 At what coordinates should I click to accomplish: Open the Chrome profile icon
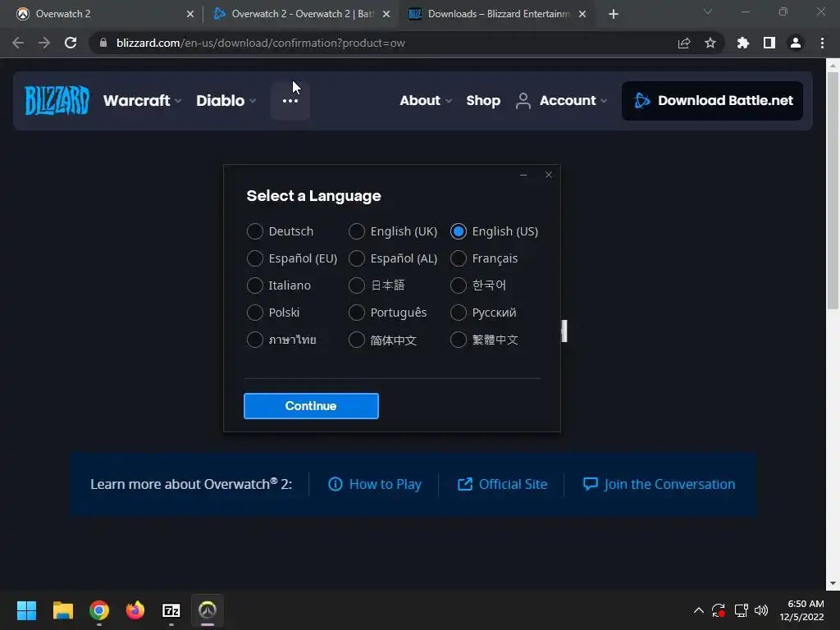coord(796,43)
